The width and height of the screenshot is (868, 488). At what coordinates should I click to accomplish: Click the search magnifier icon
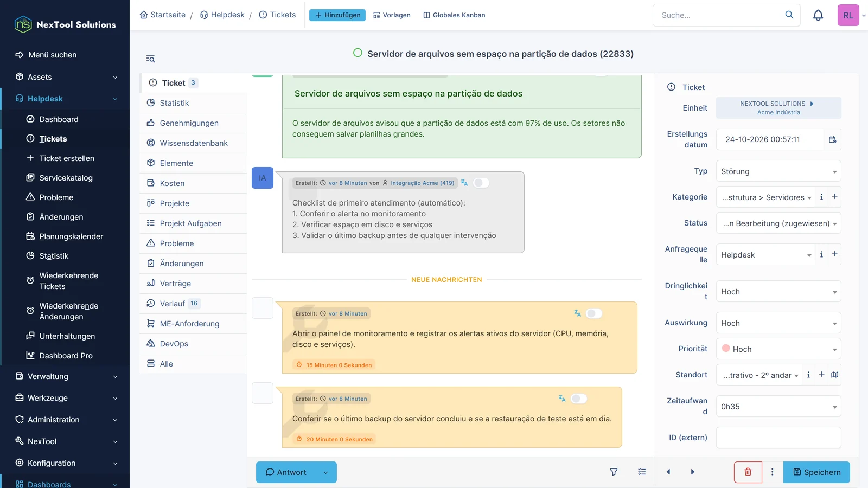click(x=789, y=15)
